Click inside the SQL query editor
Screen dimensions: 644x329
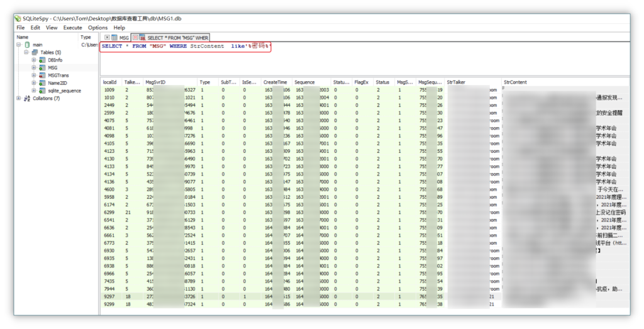pyautogui.click(x=365, y=59)
